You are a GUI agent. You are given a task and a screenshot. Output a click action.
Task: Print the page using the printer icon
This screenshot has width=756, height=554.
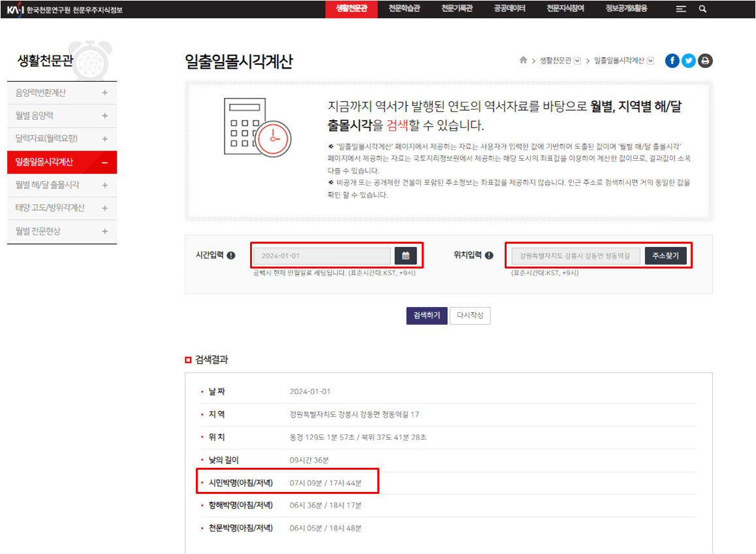[x=705, y=60]
